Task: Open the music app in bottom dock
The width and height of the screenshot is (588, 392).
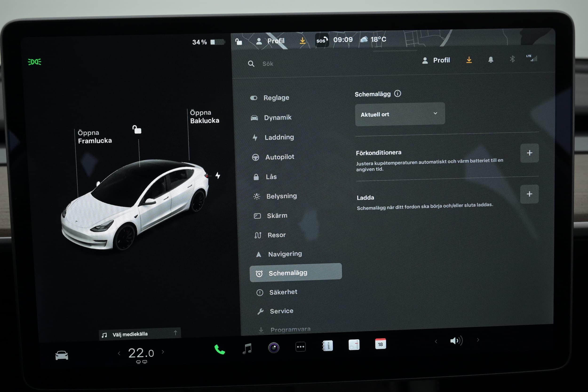Action: pyautogui.click(x=247, y=348)
